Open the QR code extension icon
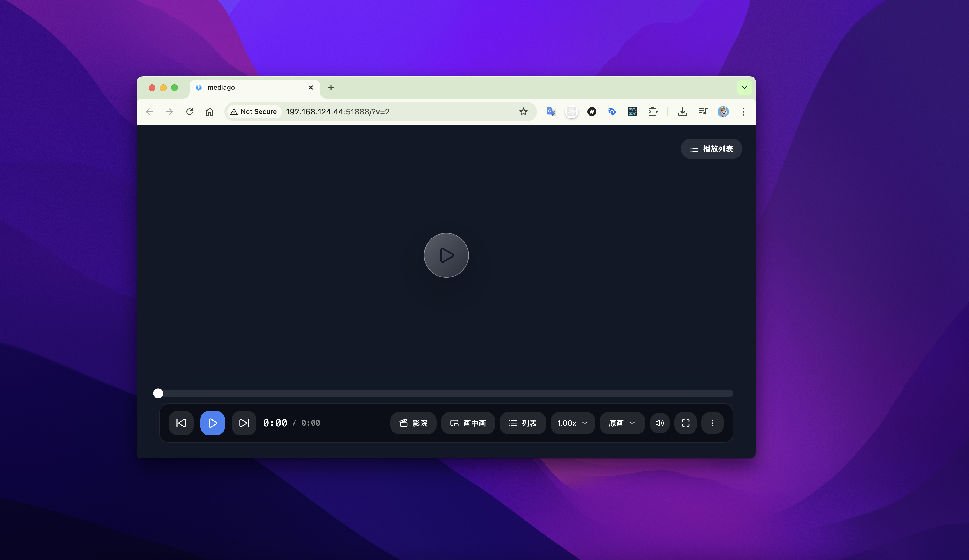This screenshot has height=560, width=969. click(x=632, y=112)
